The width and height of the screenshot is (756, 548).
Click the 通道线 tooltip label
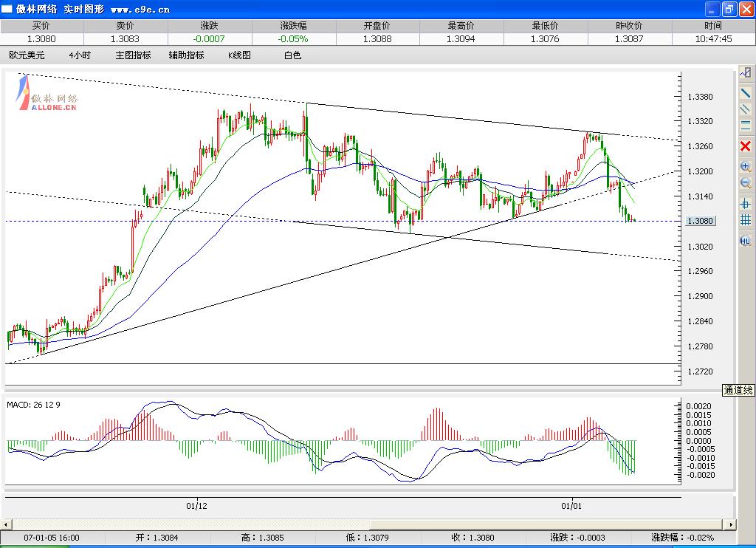coord(738,390)
